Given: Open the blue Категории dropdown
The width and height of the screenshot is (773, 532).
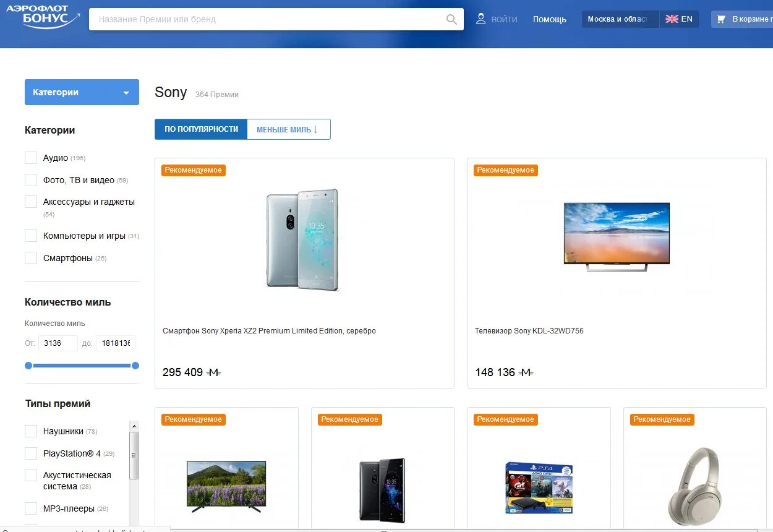Looking at the screenshot, I should 82,92.
